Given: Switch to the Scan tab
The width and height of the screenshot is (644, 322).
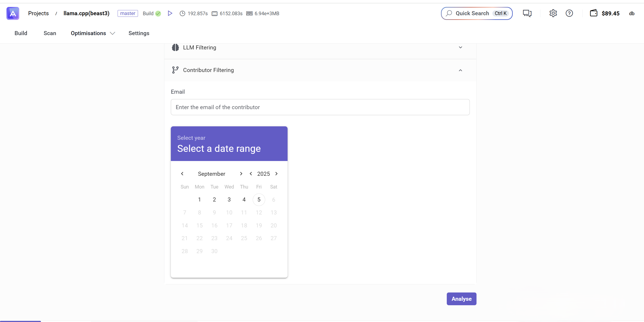Looking at the screenshot, I should click(50, 33).
